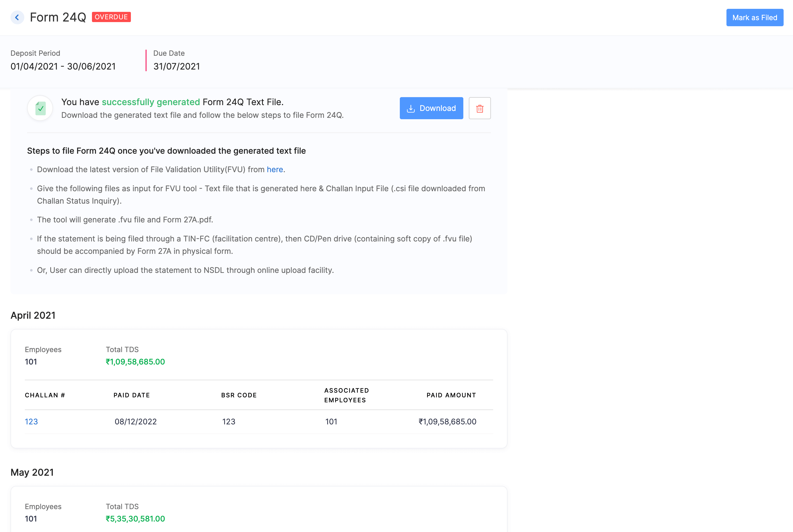Image resolution: width=793 pixels, height=532 pixels.
Task: Open the FVU download 'here' link
Action: [275, 169]
